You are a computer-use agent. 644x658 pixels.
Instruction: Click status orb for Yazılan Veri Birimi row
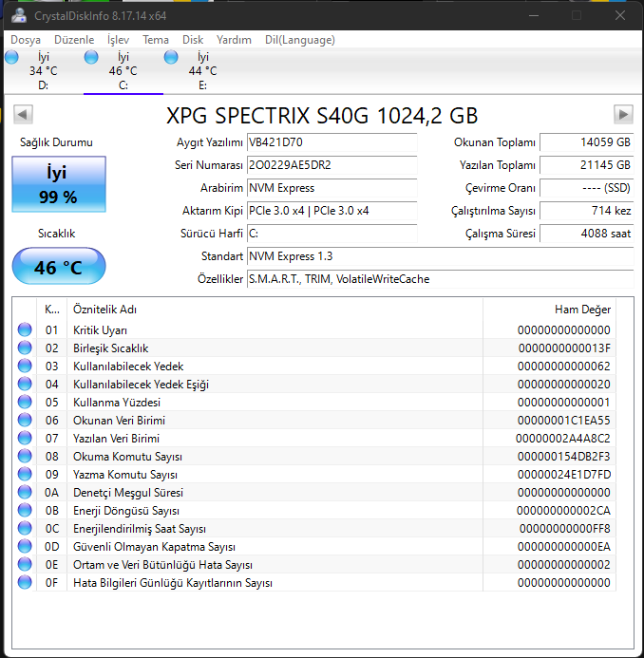(25, 438)
